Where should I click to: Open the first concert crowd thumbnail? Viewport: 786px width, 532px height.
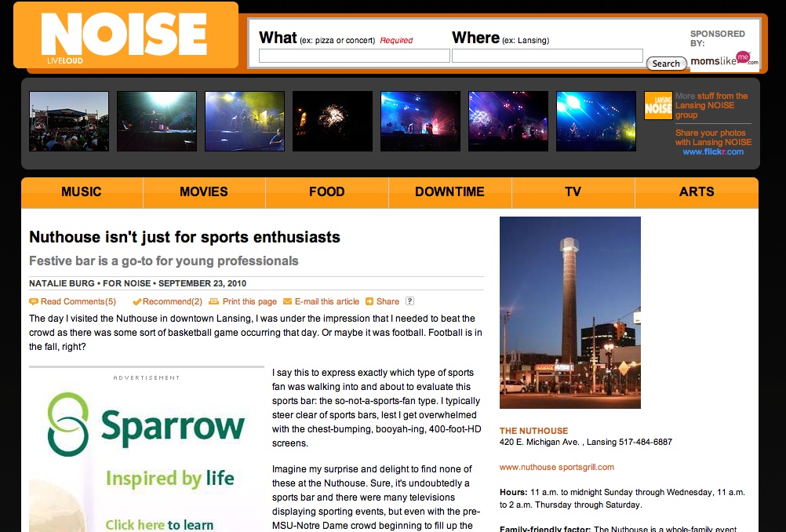(69, 122)
